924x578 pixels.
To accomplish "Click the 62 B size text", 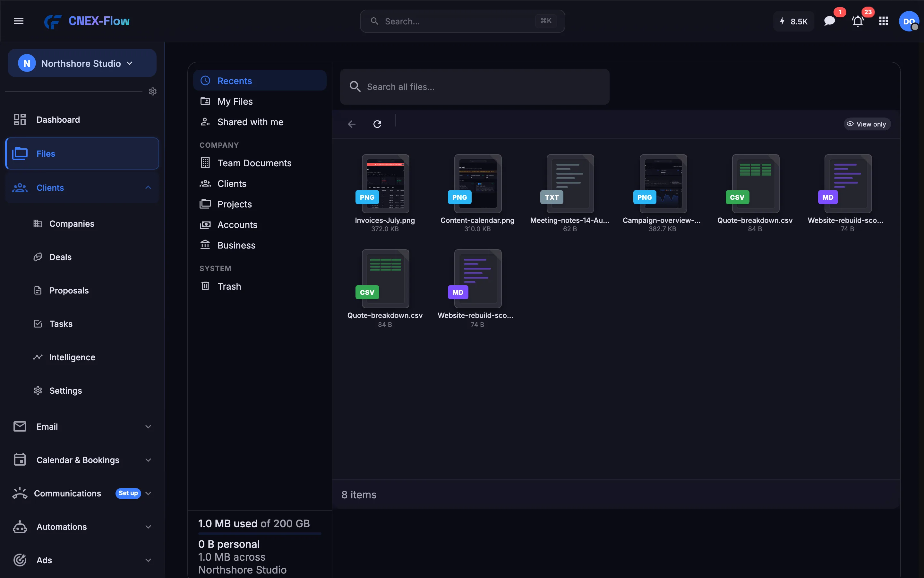I will (x=570, y=229).
